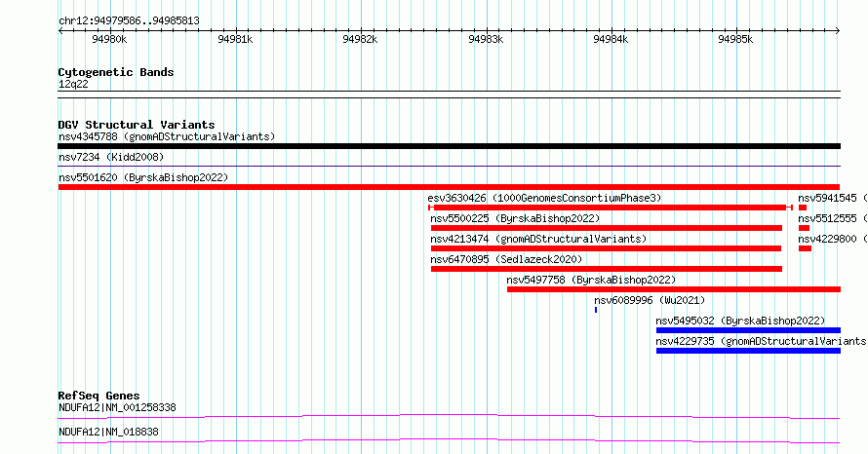This screenshot has height=454, width=868.
Task: Click the DGV Structural Variants track title
Action: (x=137, y=125)
